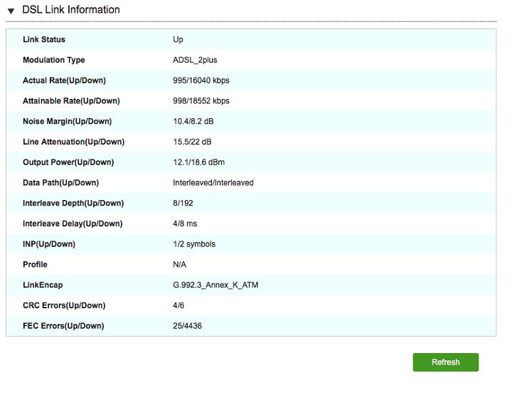Click the Interleaved/Interleaved data path value
Screen dimensions: 532x393
[x=213, y=183]
